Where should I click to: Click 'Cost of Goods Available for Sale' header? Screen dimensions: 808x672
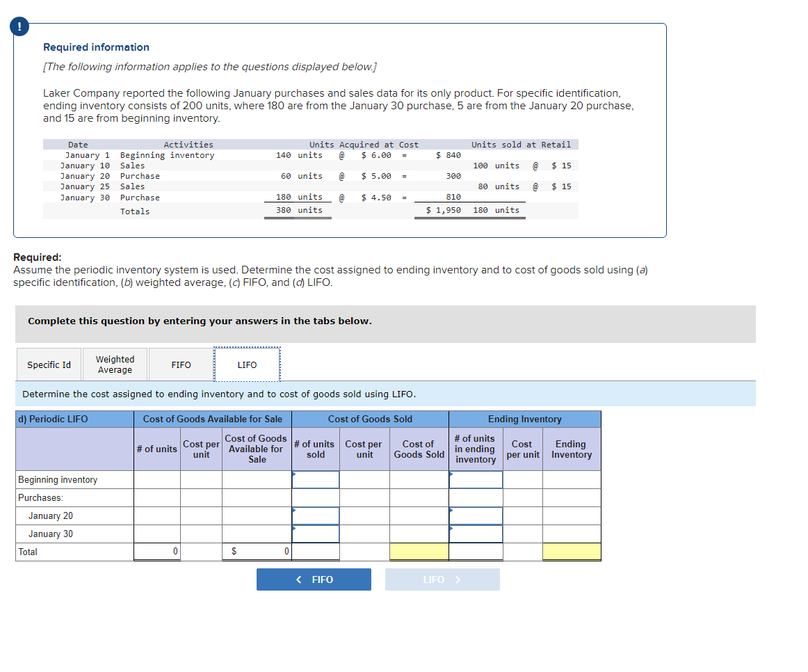[212, 419]
